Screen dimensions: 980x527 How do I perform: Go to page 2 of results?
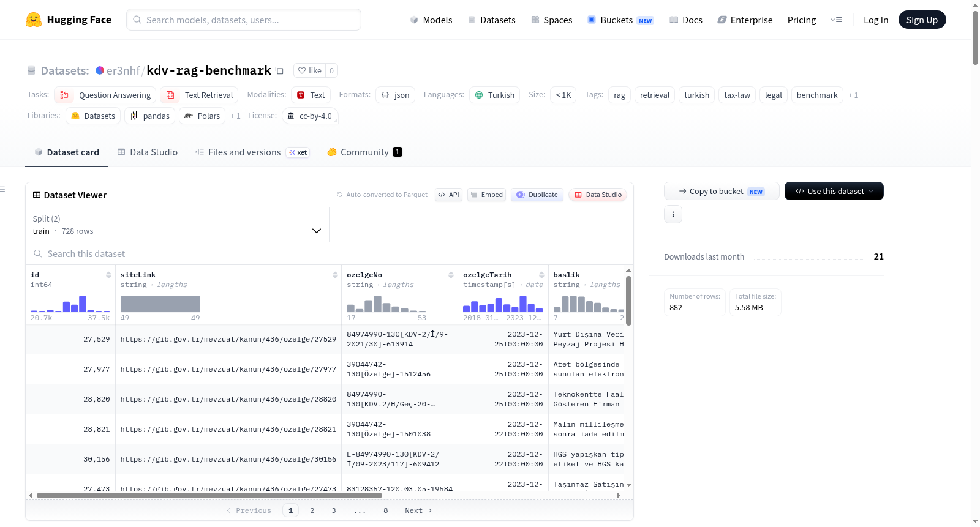tap(312, 510)
